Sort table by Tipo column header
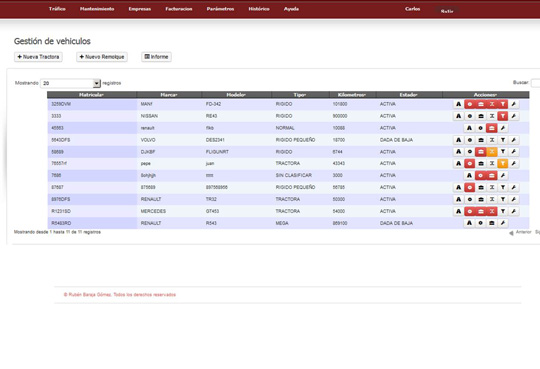The image size is (540, 369). [300, 95]
